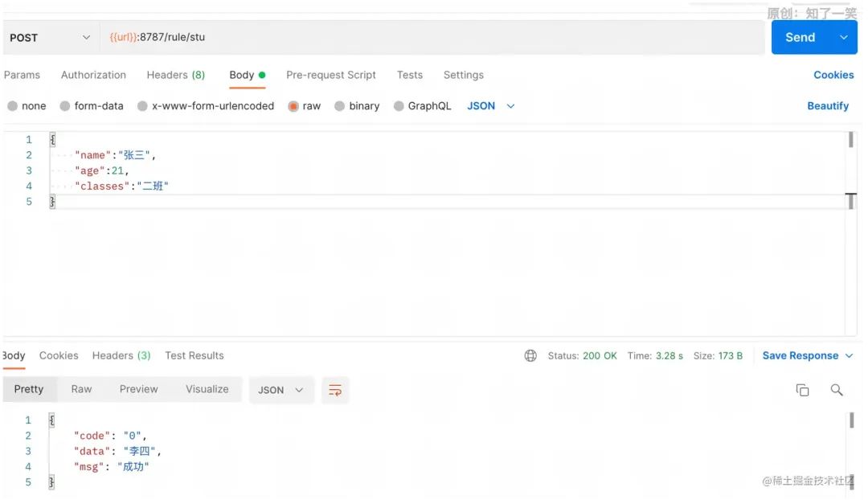Click the network globe icon
This screenshot has width=868, height=500.
click(x=530, y=355)
